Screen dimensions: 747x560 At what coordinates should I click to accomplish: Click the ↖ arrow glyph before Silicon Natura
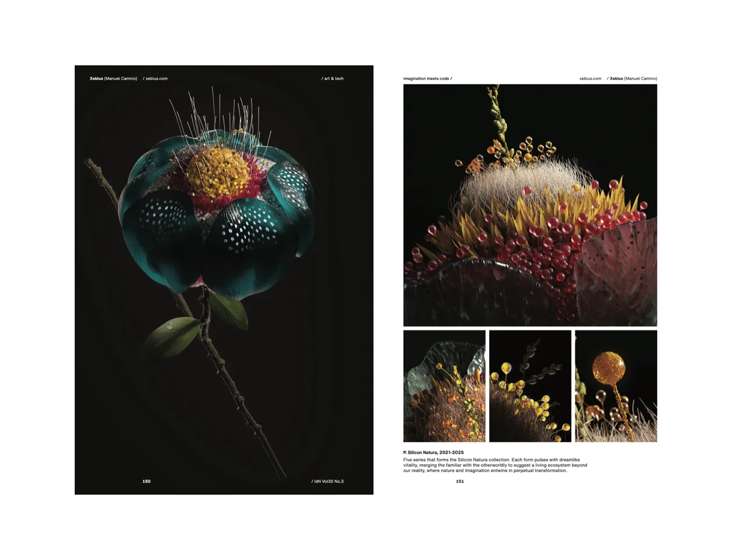pyautogui.click(x=405, y=452)
